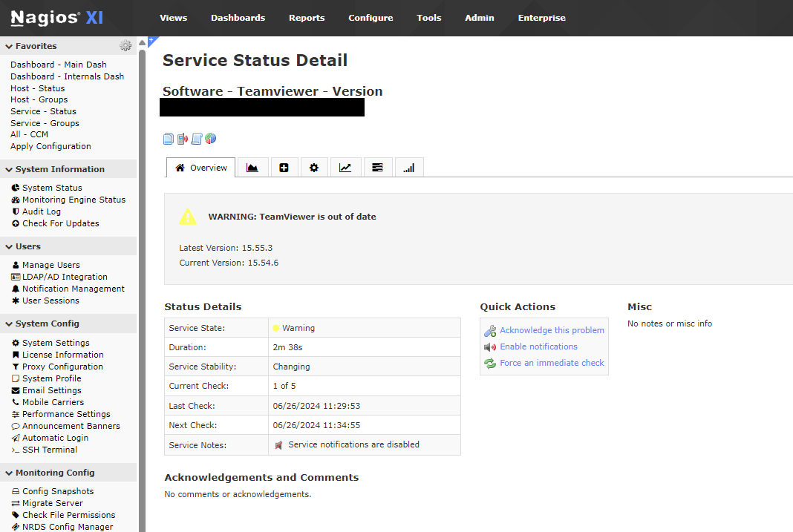Open the favorites settings gear icon
Image resolution: width=793 pixels, height=532 pixels.
(125, 45)
